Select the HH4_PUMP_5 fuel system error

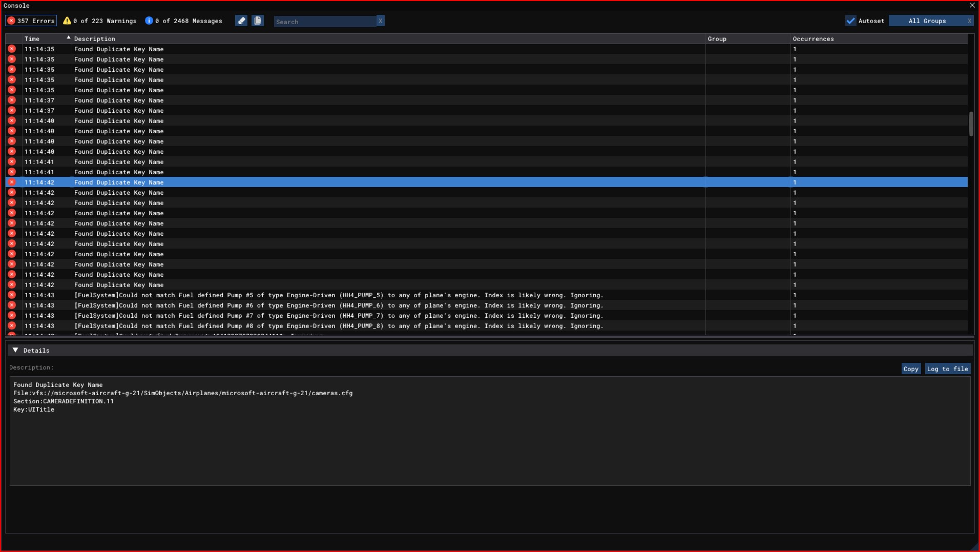coord(486,295)
